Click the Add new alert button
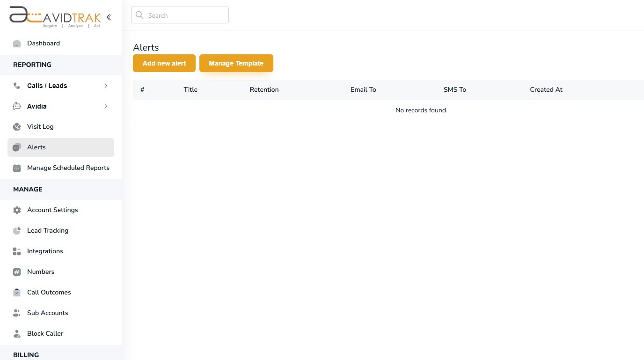 click(164, 63)
